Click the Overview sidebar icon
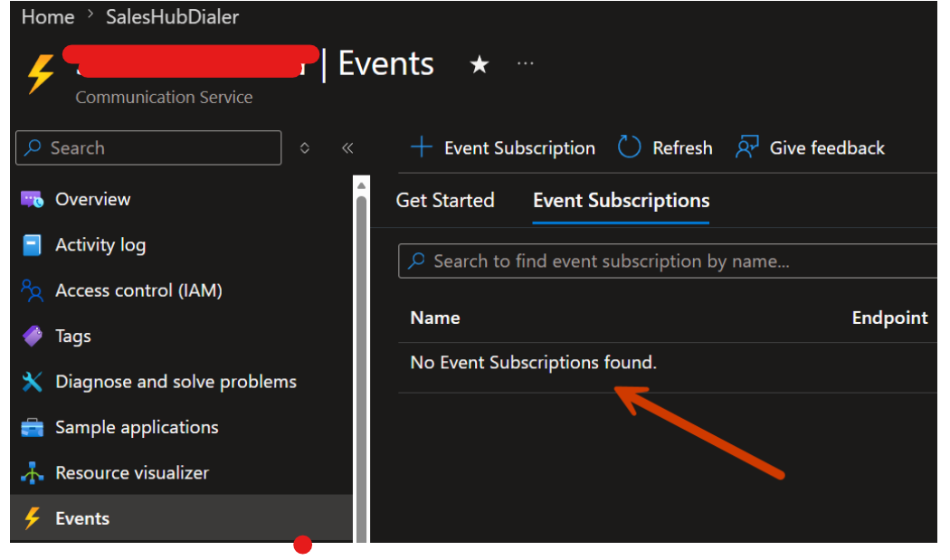Screen dimensions: 950x560 [x=32, y=199]
